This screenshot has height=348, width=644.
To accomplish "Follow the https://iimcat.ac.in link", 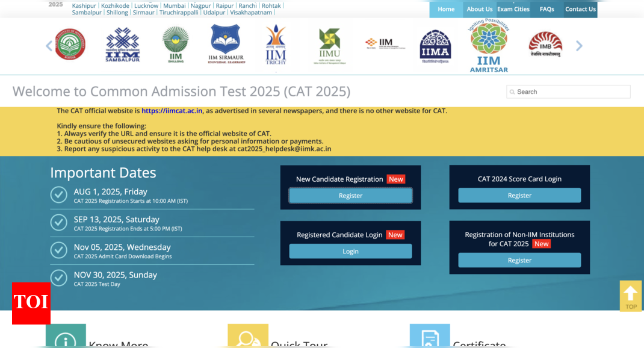I will 172,111.
